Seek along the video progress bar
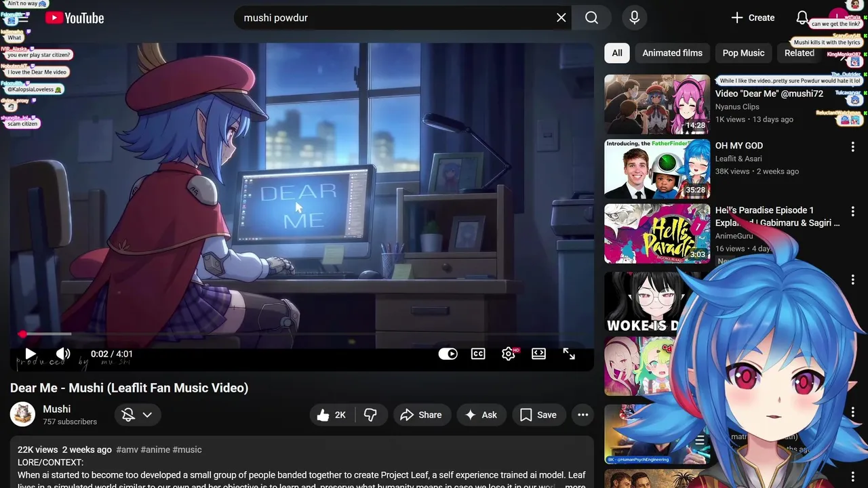Viewport: 868px width, 488px height. pos(302,334)
